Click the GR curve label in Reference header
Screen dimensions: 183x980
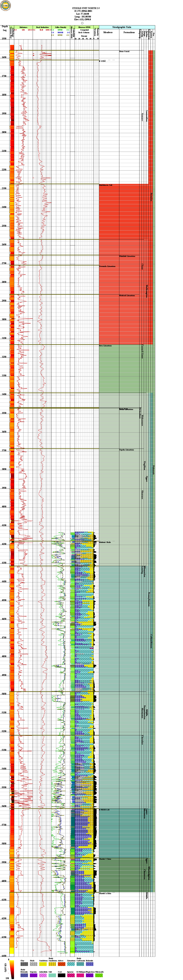23,30
